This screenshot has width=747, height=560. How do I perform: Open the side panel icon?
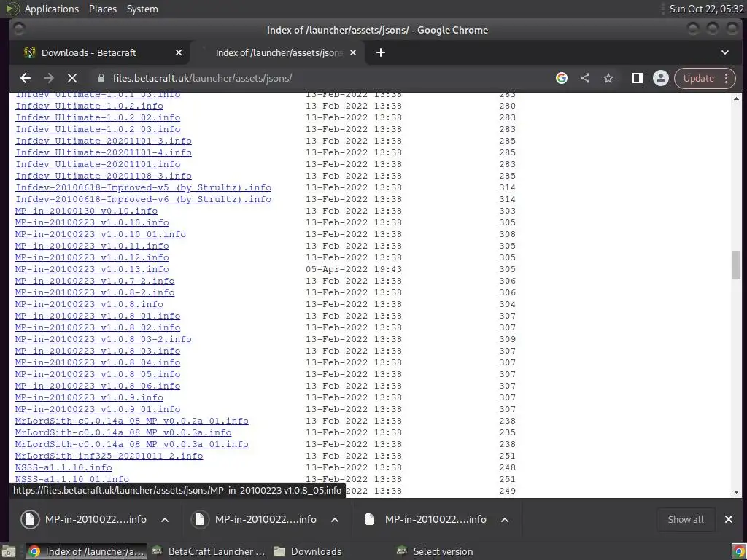click(637, 78)
